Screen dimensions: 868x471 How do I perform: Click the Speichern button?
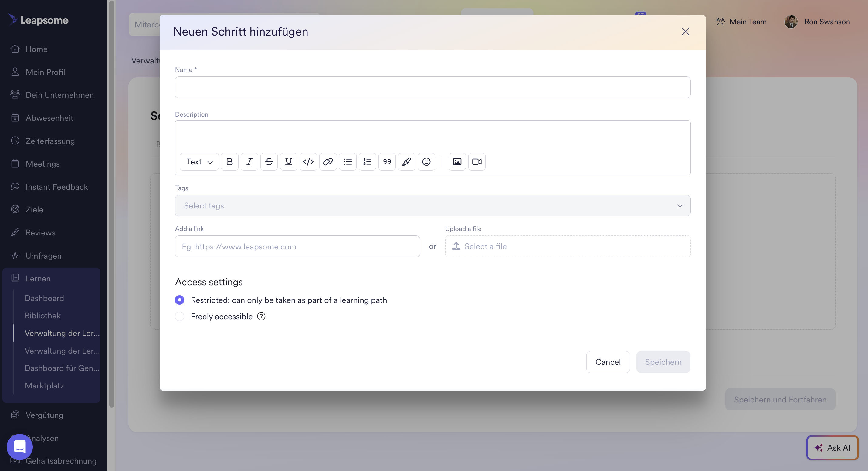tap(663, 362)
